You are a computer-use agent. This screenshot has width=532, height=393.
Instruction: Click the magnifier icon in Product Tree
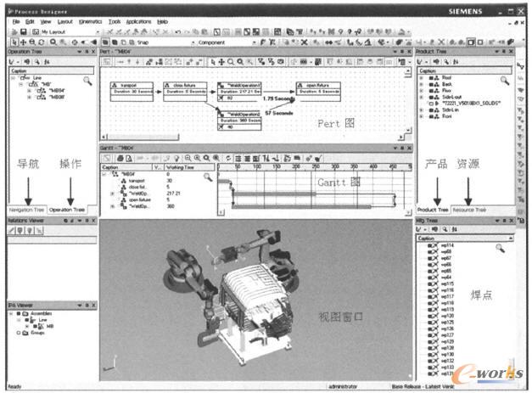505,81
